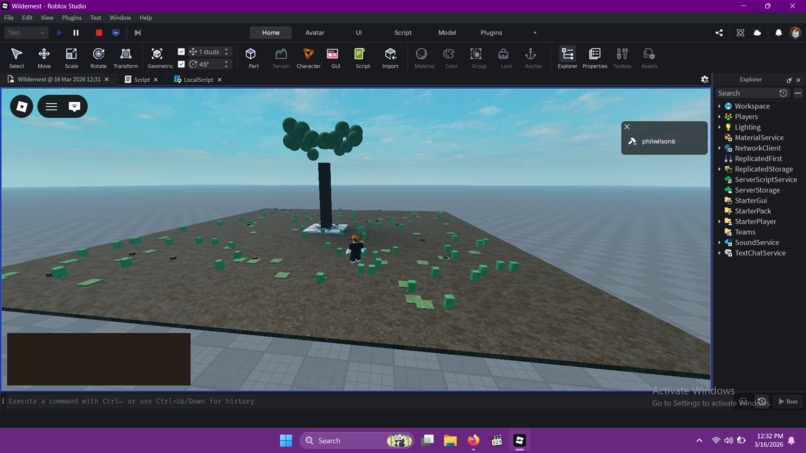Click the Group tool
The height and width of the screenshot is (453, 806).
point(479,58)
